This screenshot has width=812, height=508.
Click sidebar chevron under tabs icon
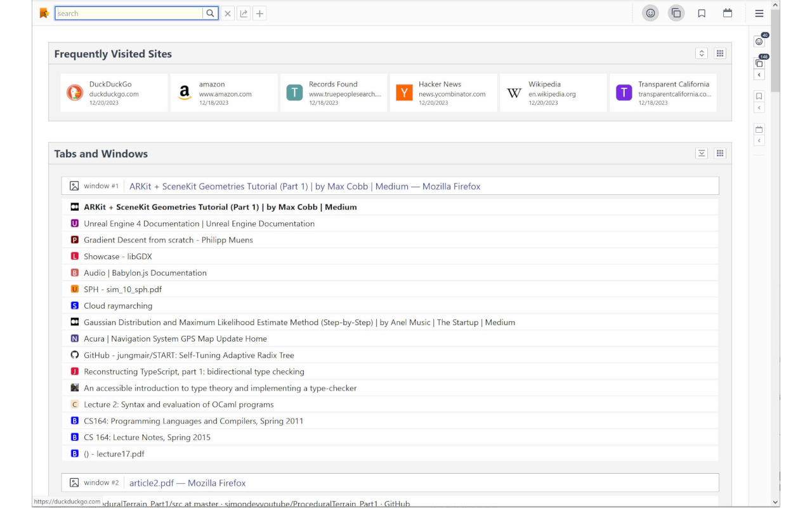[759, 75]
